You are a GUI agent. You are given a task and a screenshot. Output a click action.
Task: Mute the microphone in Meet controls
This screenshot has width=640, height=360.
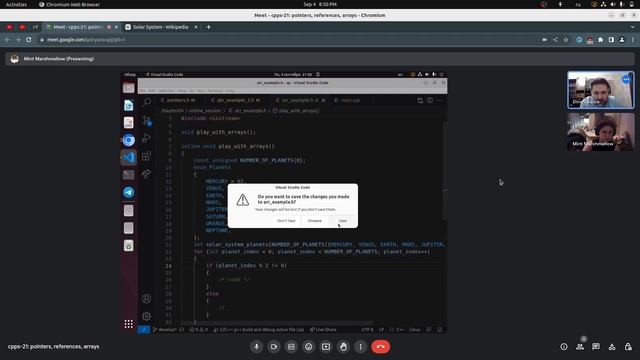(x=256, y=347)
